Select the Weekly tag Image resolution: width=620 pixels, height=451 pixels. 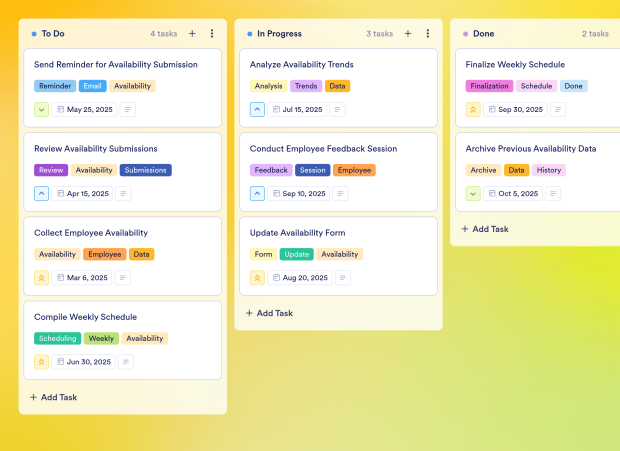(101, 338)
